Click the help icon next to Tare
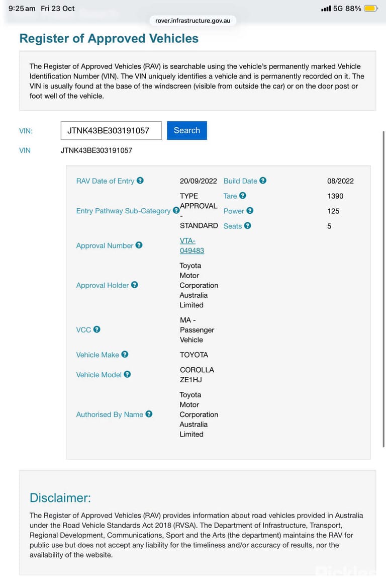 pos(243,195)
